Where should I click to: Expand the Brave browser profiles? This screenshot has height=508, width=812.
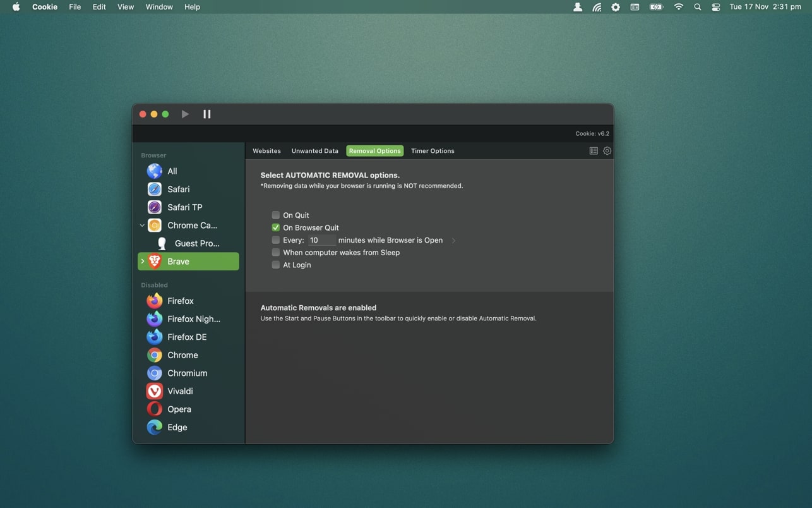[143, 262]
